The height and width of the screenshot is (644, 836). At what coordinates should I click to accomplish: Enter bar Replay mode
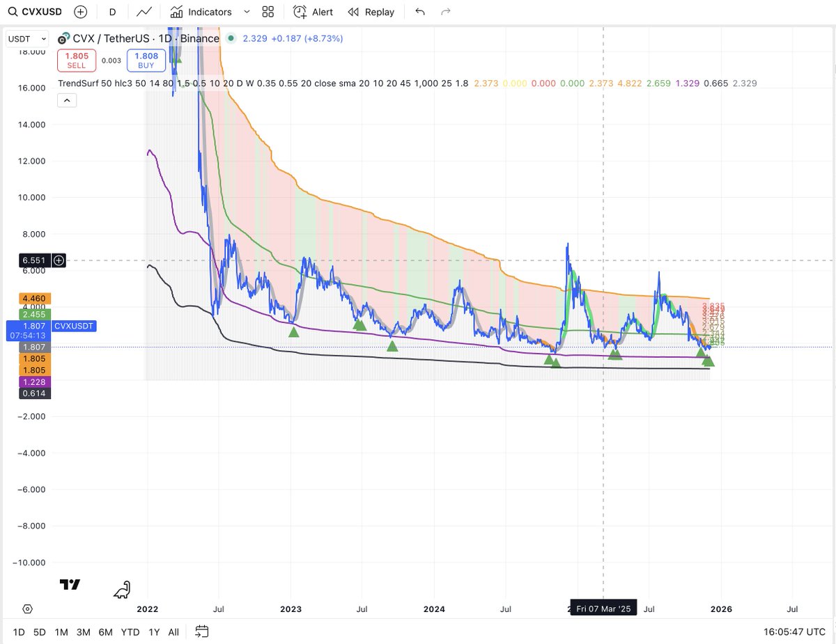363,12
